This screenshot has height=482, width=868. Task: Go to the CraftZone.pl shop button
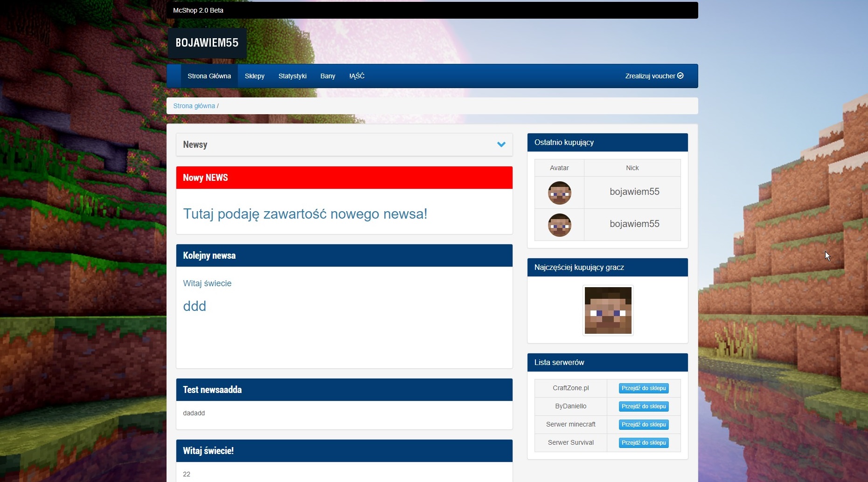point(643,388)
